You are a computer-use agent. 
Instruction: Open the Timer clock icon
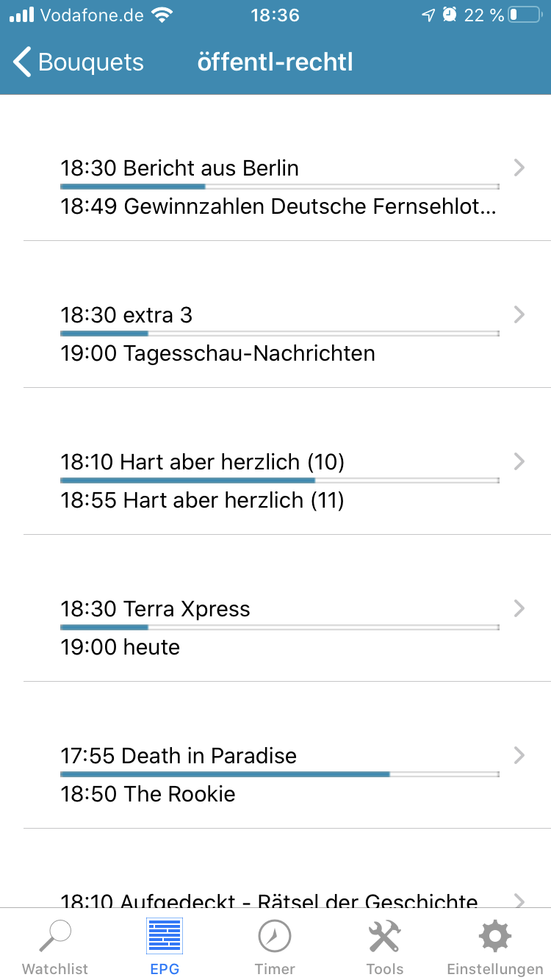275,936
